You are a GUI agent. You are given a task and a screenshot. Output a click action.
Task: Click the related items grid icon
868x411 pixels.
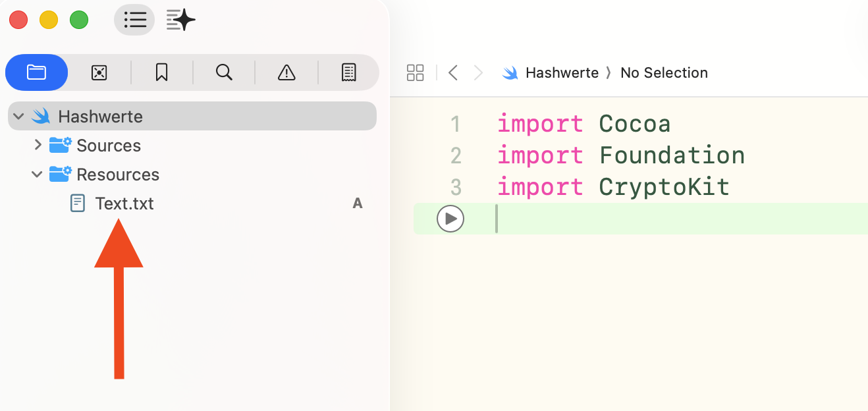coord(416,72)
